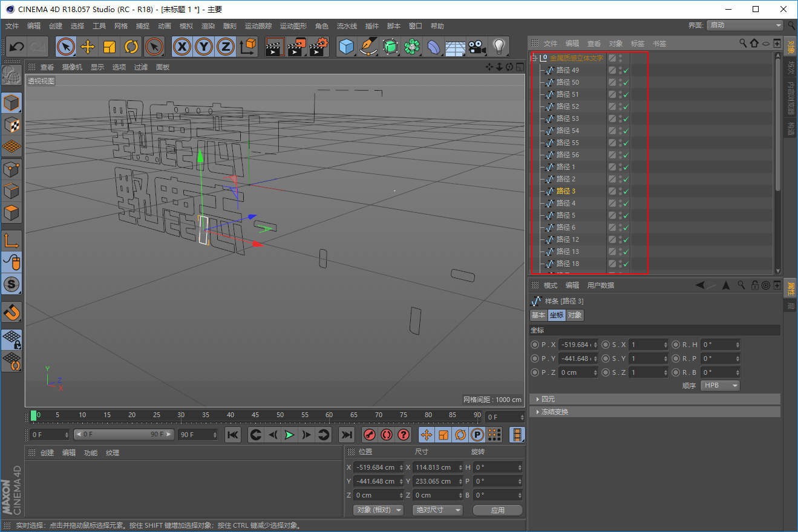This screenshot has width=798, height=532.
Task: Select the Move tool in the top toolbar
Action: point(88,47)
